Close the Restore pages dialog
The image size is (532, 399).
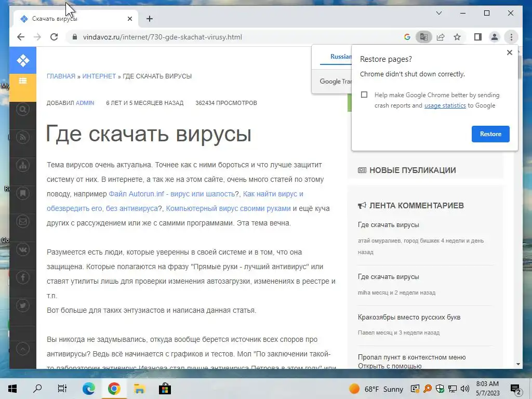[509, 52]
